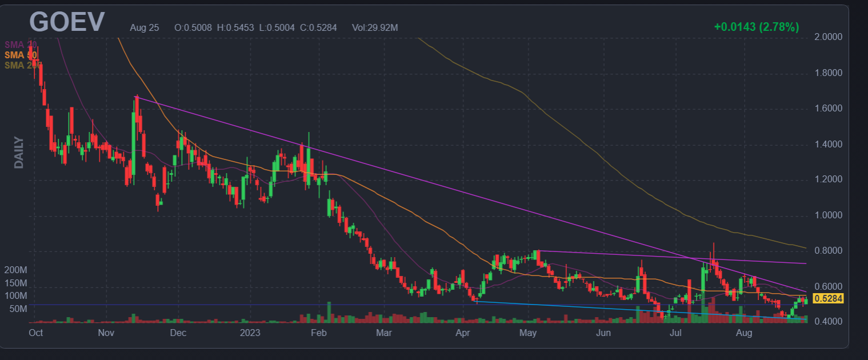
Task: Select the close price C:0.5284
Action: tap(319, 27)
